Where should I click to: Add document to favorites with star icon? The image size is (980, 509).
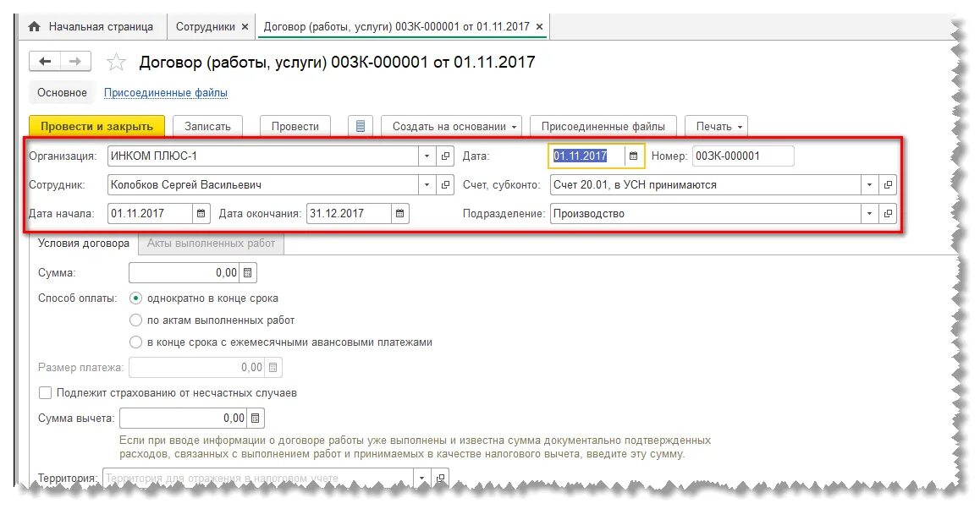click(x=116, y=62)
